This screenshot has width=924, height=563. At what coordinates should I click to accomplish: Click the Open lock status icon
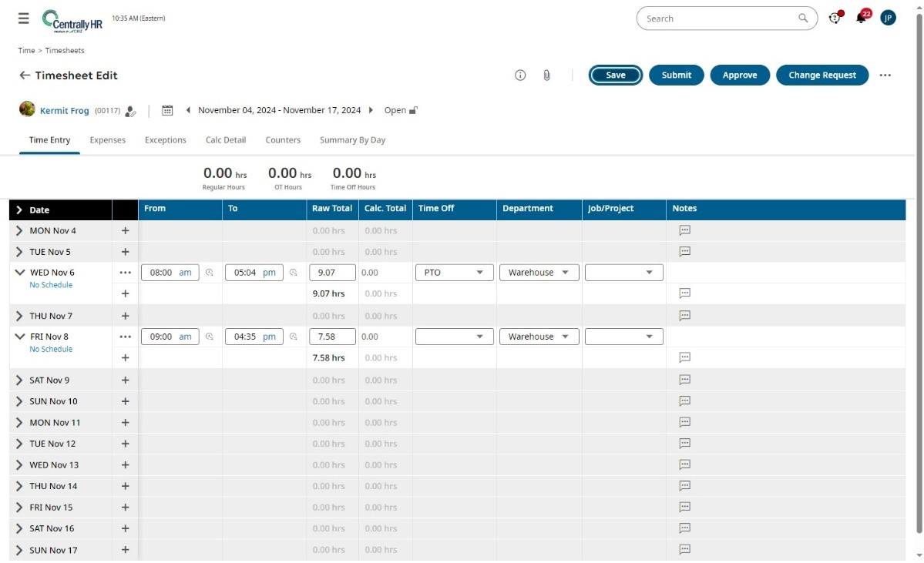(x=413, y=110)
